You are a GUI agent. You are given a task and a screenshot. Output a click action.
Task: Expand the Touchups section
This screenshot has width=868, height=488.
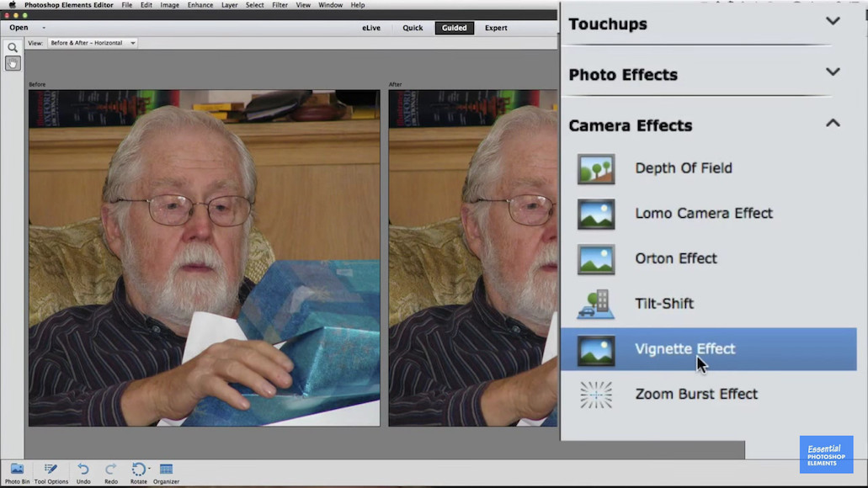833,22
